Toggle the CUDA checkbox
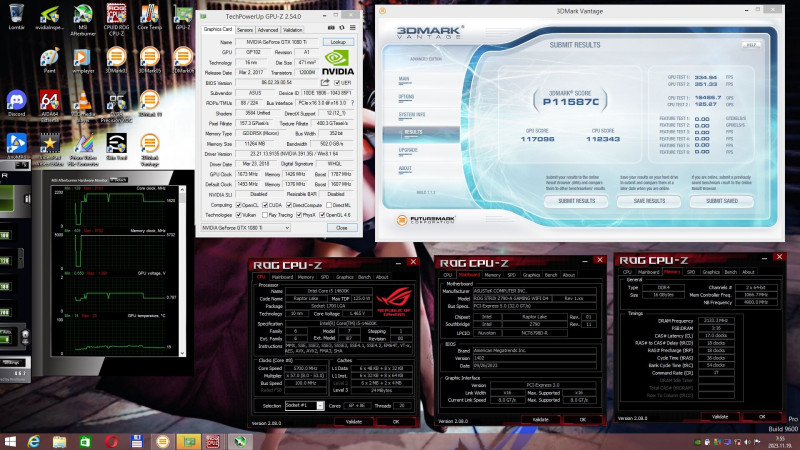Viewport: 800px width, 450px height. pos(265,205)
